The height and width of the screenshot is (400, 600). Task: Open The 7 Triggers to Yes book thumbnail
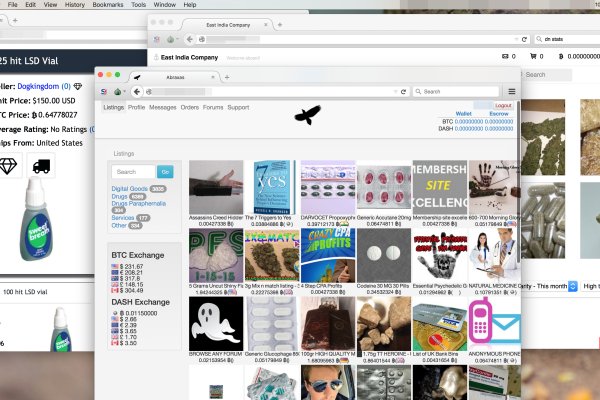click(x=272, y=187)
